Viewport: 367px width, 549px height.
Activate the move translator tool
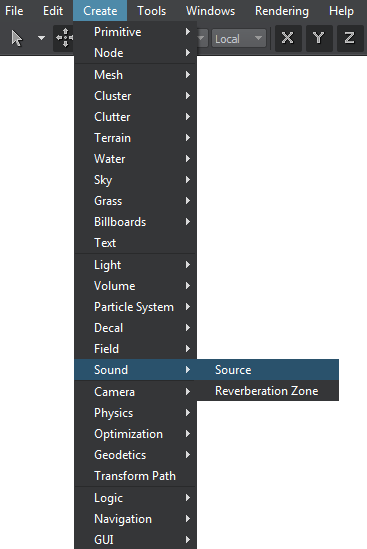click(x=64, y=38)
